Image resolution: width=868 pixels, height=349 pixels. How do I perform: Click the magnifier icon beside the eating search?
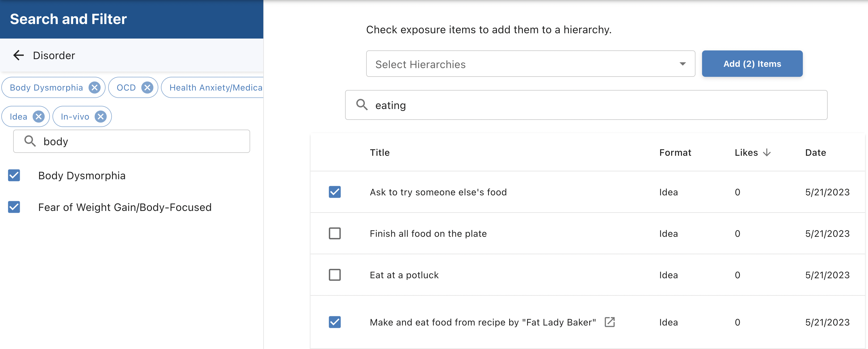(x=362, y=105)
